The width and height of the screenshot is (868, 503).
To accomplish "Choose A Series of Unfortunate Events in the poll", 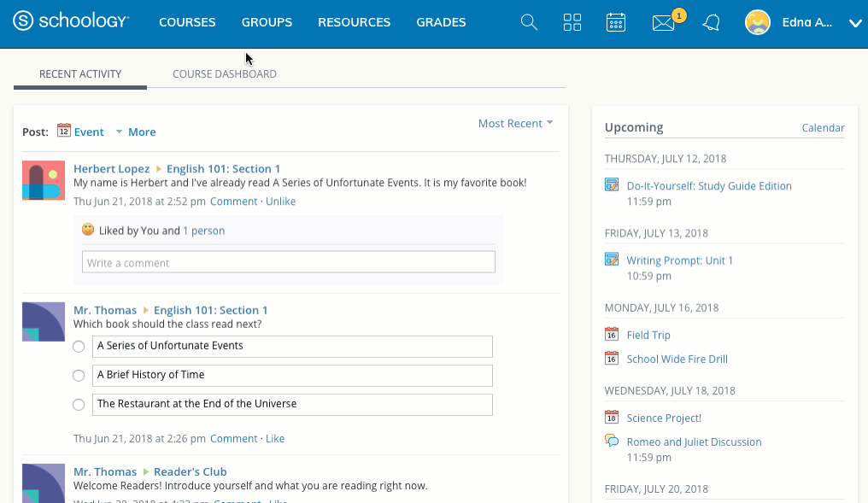I will 79,347.
